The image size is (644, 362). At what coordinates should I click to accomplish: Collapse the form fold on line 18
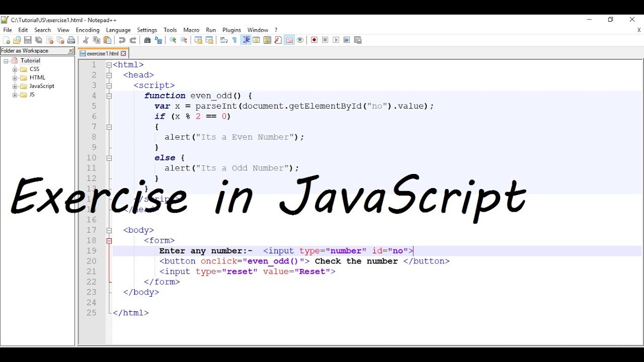point(109,241)
